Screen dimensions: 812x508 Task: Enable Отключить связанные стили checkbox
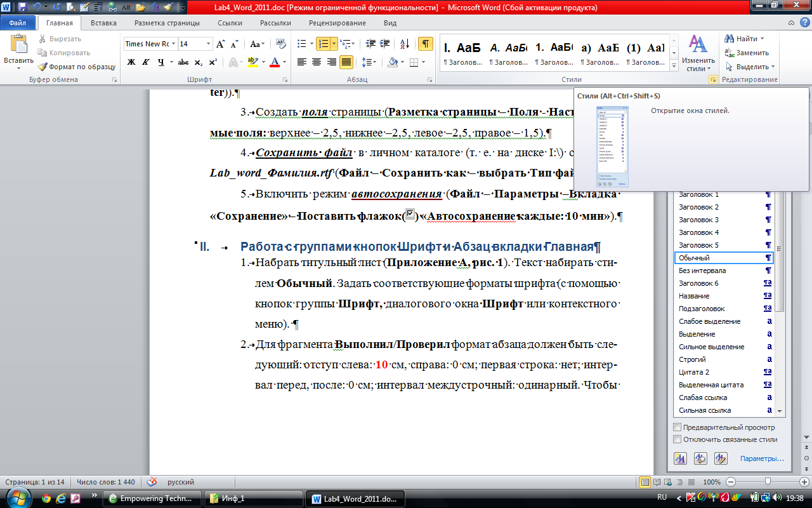pyautogui.click(x=678, y=439)
